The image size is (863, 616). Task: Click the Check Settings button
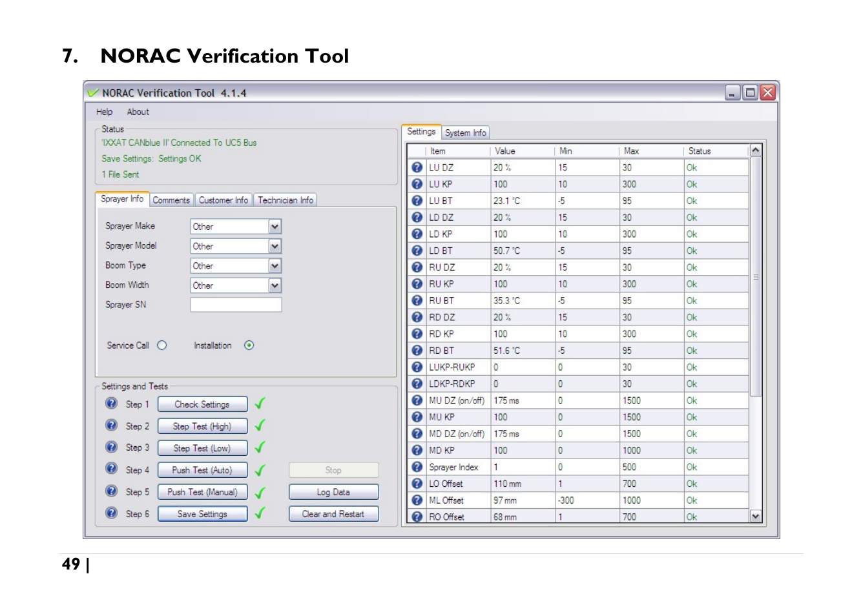click(202, 404)
